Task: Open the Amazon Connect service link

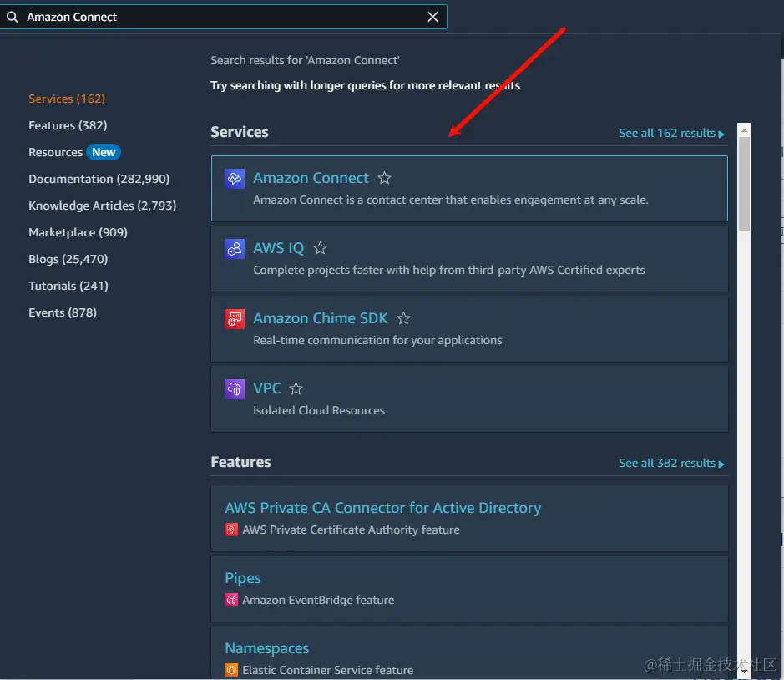Action: 311,178
